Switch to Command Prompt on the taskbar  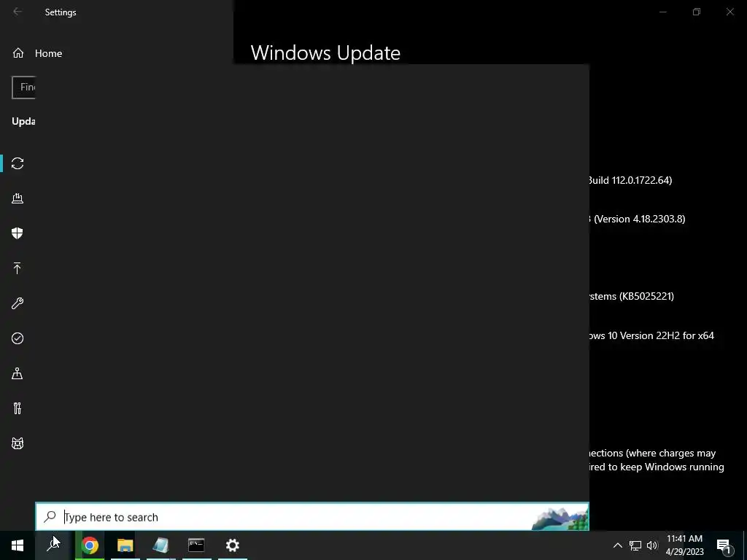[197, 545]
